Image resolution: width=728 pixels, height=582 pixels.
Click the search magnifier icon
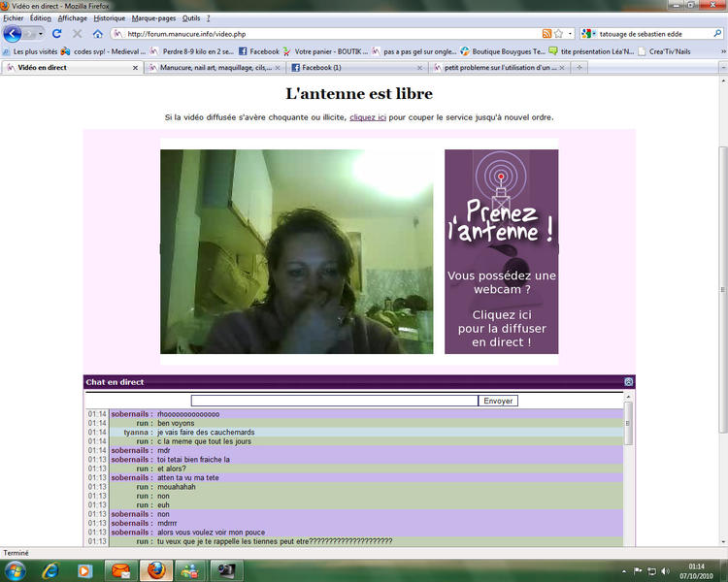(717, 33)
